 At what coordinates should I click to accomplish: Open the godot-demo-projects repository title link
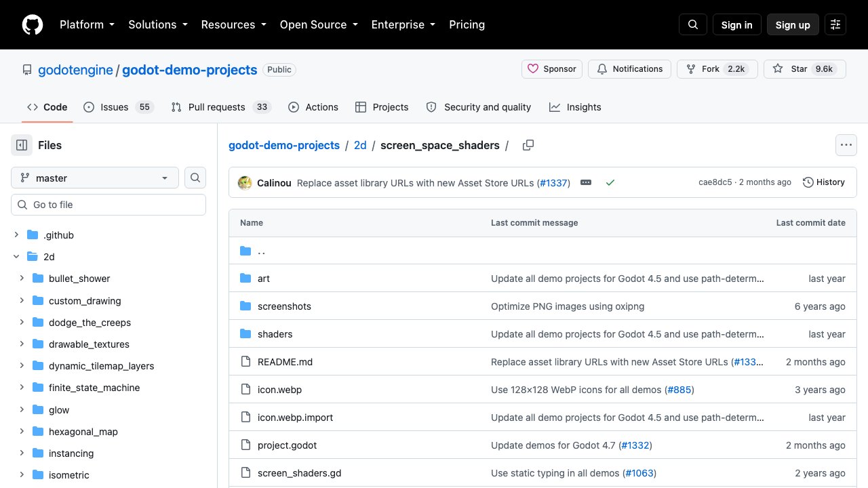tap(190, 70)
